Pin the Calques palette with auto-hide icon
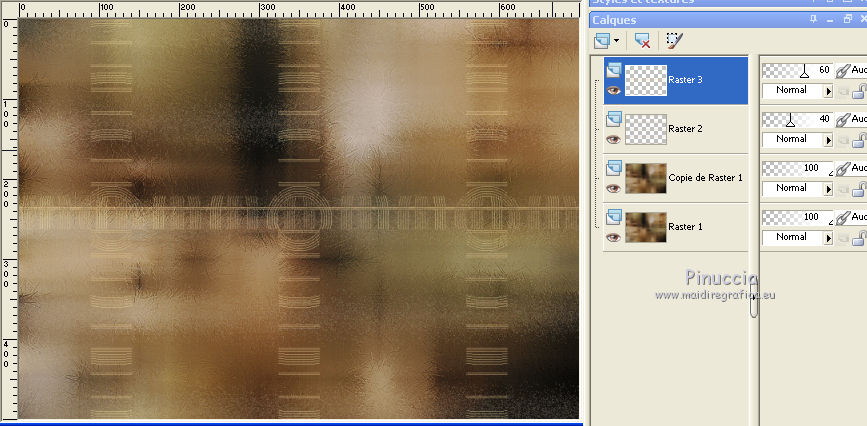 tap(813, 19)
